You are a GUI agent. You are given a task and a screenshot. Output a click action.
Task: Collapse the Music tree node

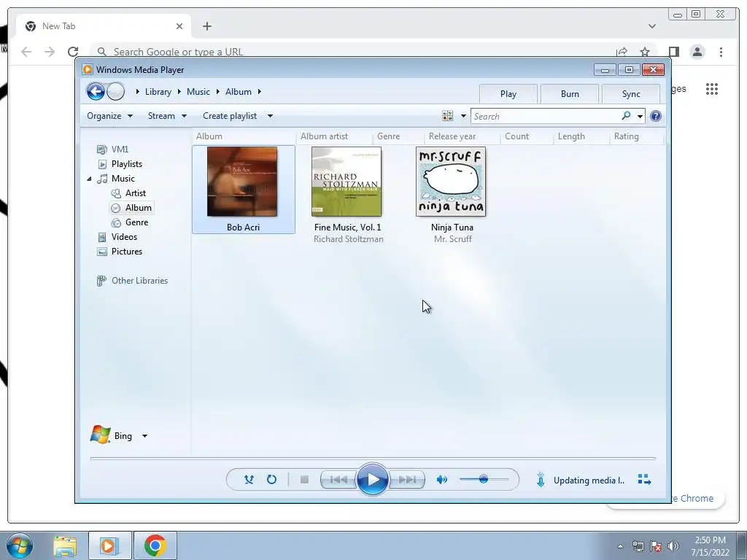coord(89,179)
